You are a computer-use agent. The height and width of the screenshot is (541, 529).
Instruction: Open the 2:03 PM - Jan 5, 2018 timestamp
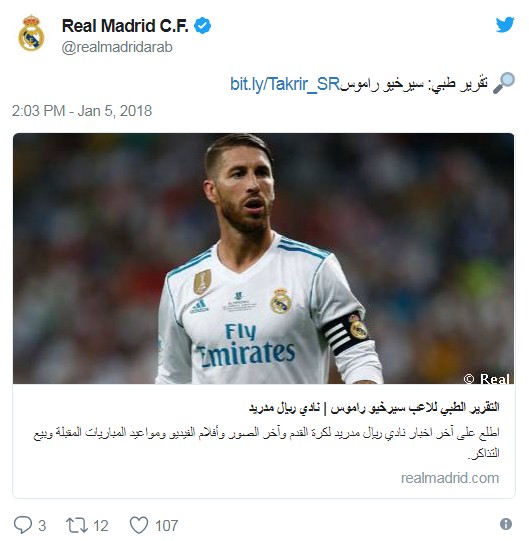click(x=82, y=111)
